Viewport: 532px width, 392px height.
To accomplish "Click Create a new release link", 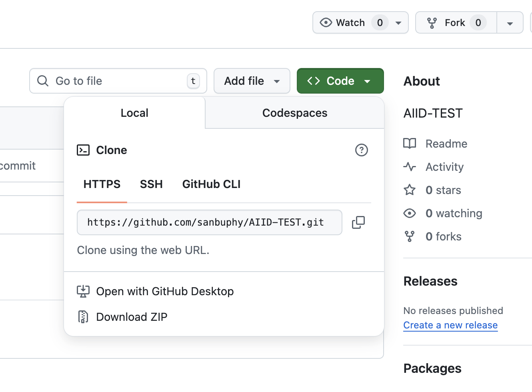I will pos(450,325).
